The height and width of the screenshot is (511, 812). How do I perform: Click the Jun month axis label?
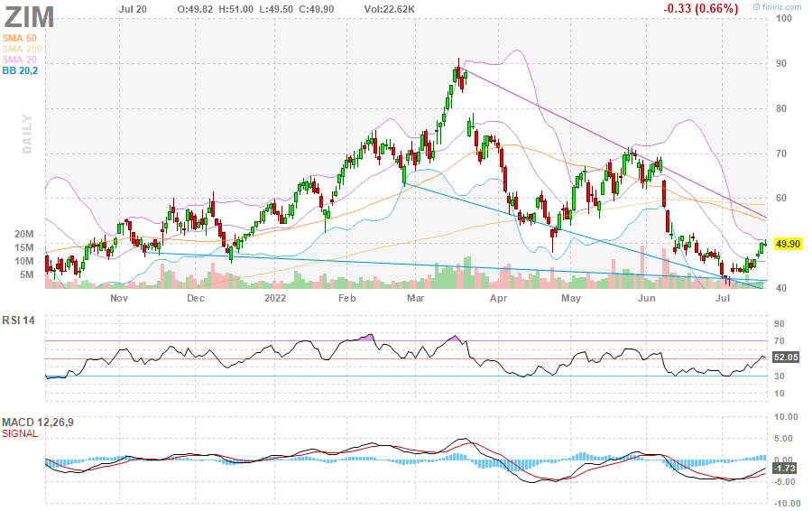[x=646, y=298]
